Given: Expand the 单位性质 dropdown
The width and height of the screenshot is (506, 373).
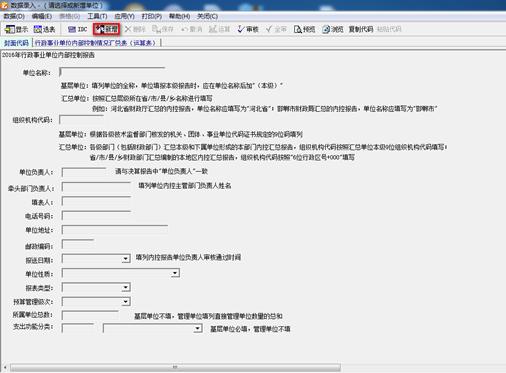Looking at the screenshot, I should coord(175,273).
